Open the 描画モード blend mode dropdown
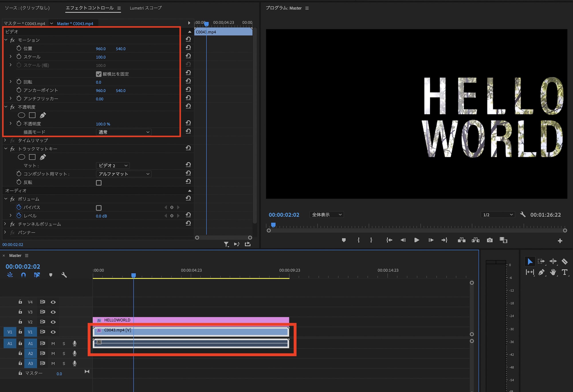This screenshot has width=573, height=392. coord(123,132)
